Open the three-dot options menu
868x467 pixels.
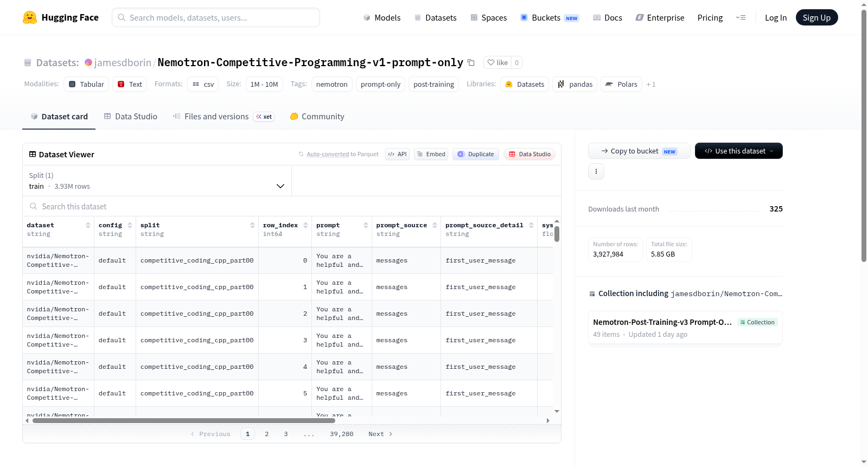point(596,171)
